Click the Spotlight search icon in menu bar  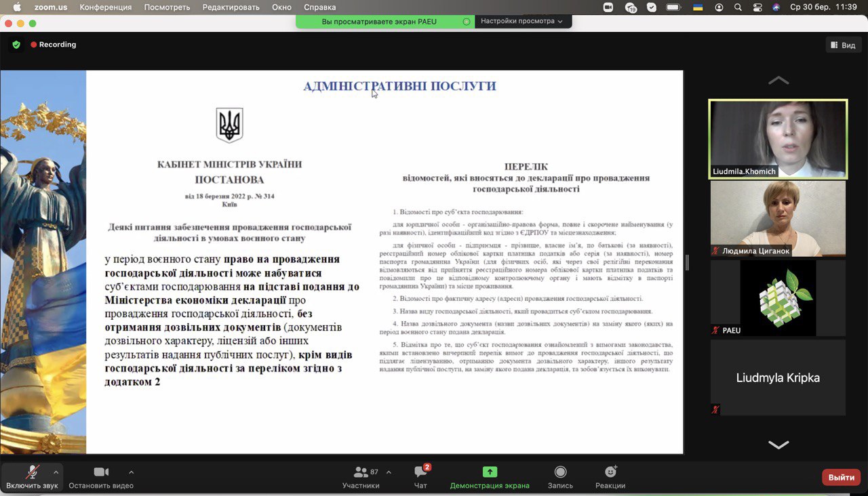(x=738, y=7)
